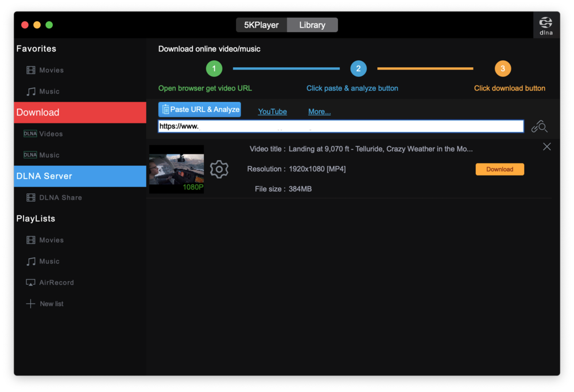
Task: Click the green 1080P label on thumbnail
Action: pos(193,187)
